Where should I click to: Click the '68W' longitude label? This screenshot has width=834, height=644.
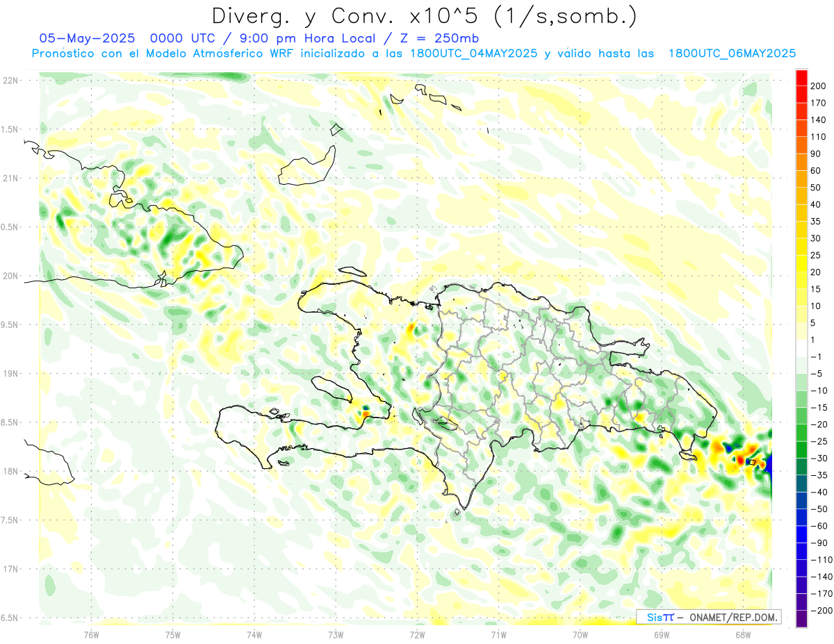click(743, 634)
